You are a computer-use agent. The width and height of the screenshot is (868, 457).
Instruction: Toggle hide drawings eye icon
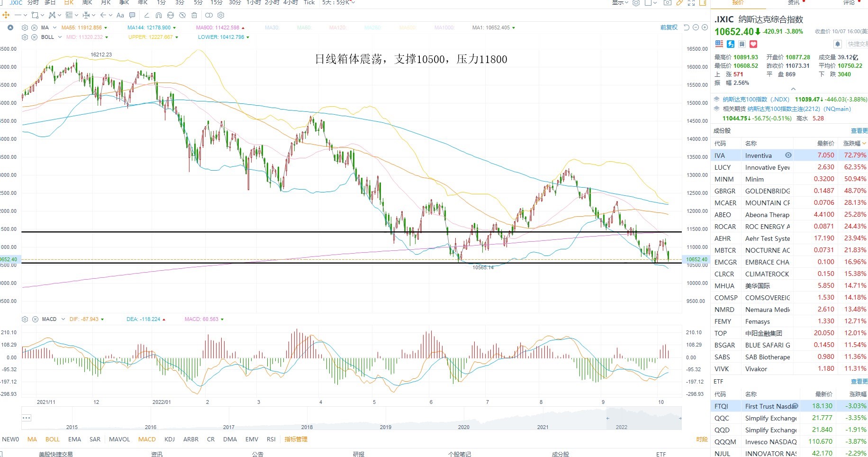point(182,15)
